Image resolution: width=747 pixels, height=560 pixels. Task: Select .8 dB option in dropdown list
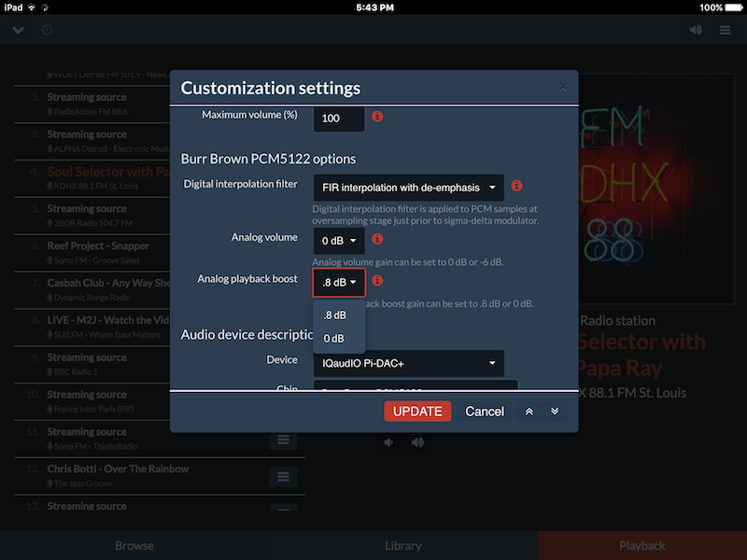click(x=339, y=315)
